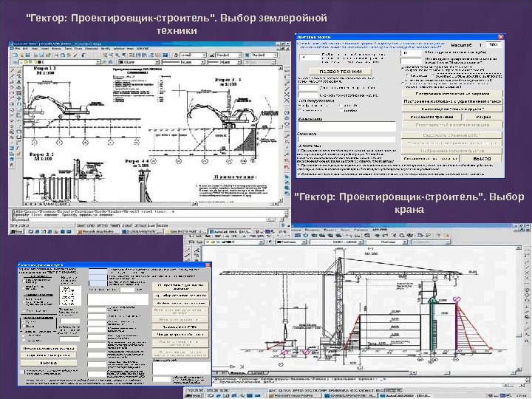The image size is (532, 399).
Task: Click Plot Preview icon in top AutoCAD toolbar
Action: pyautogui.click(x=42, y=55)
